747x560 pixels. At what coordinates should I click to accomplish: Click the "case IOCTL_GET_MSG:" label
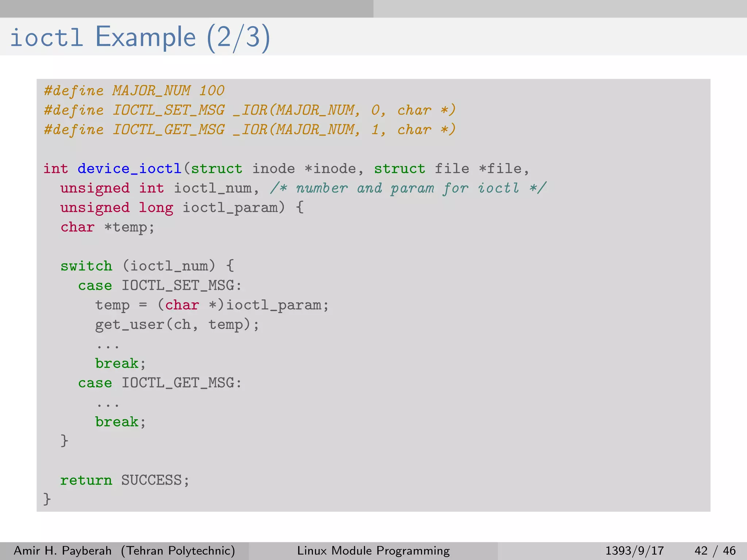coord(160,383)
